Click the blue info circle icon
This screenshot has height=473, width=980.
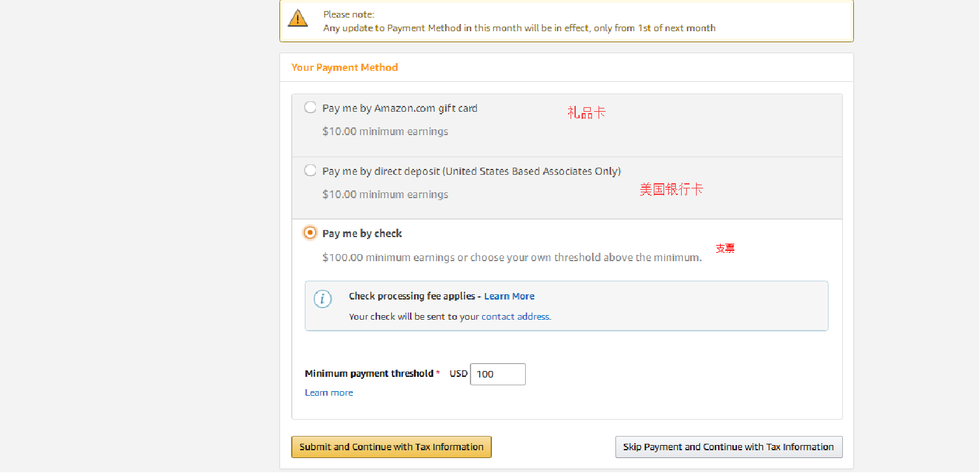323,299
